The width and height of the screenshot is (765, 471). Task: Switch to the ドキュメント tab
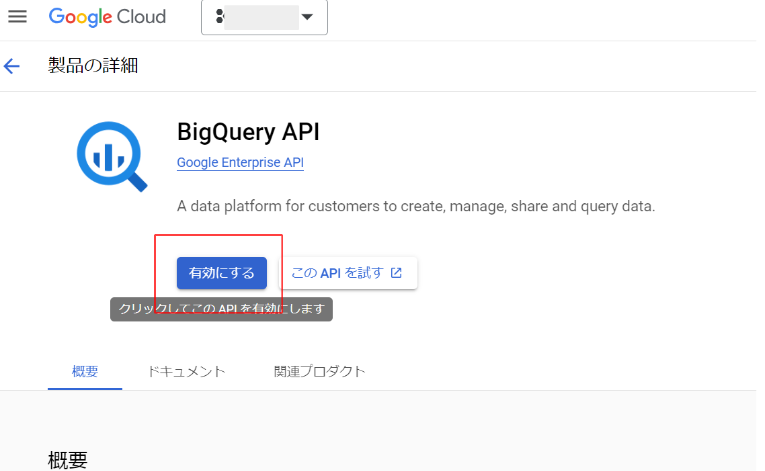(186, 371)
